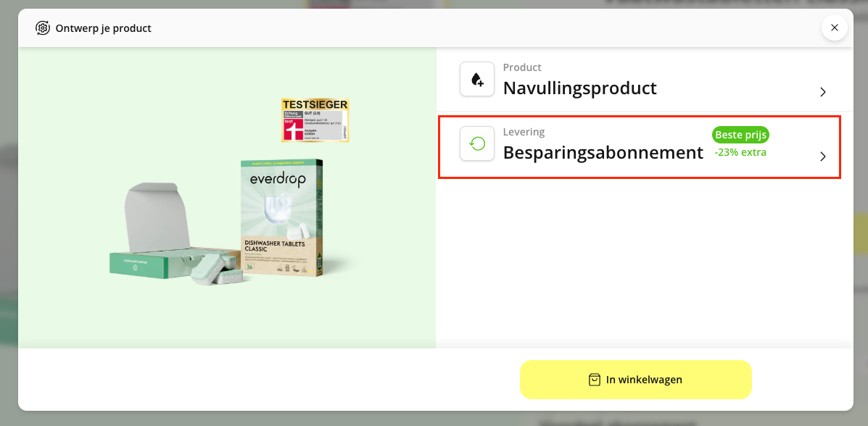Add the product to the winkelwagen

tap(635, 380)
